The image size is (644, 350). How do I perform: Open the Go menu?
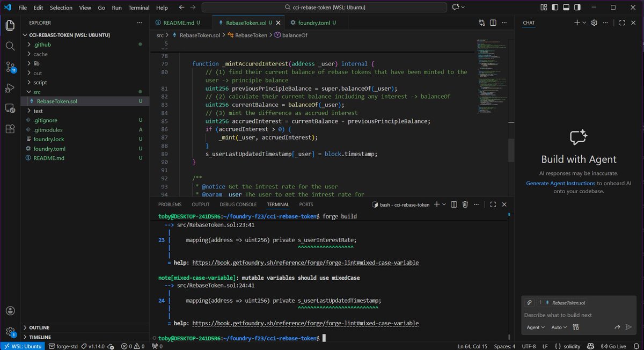pos(102,8)
